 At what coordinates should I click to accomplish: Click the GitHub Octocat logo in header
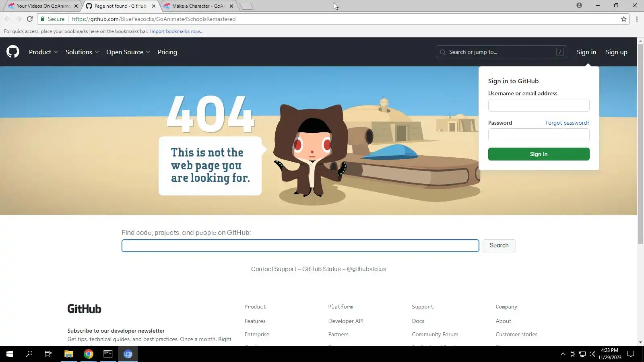(13, 52)
